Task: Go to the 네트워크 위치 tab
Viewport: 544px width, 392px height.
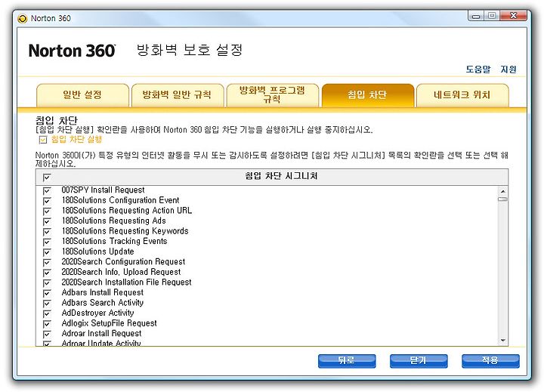Action: [462, 95]
